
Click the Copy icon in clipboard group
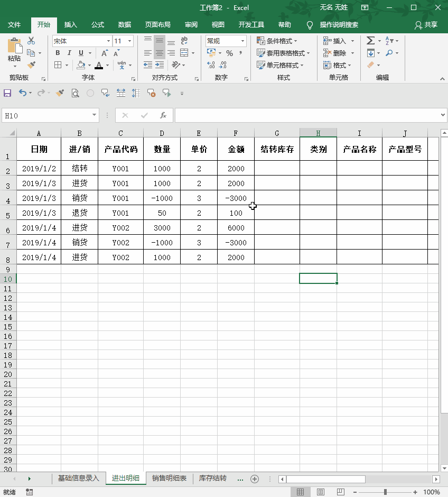(31, 53)
